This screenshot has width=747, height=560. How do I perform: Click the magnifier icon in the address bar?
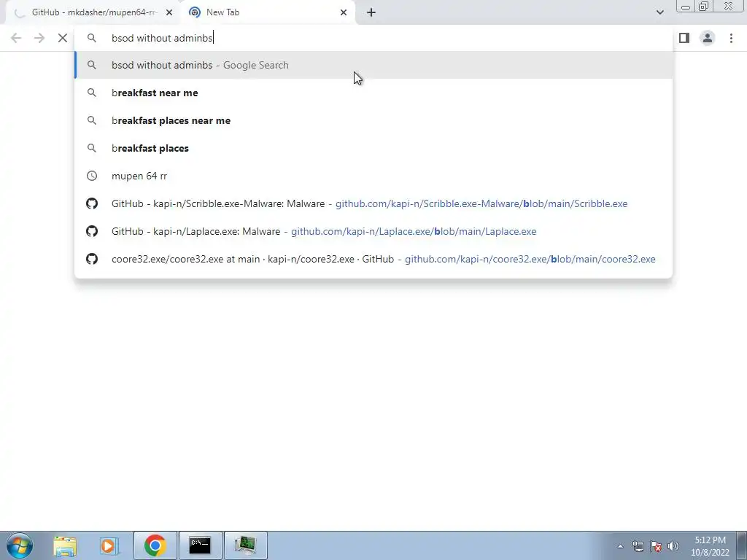click(x=92, y=38)
